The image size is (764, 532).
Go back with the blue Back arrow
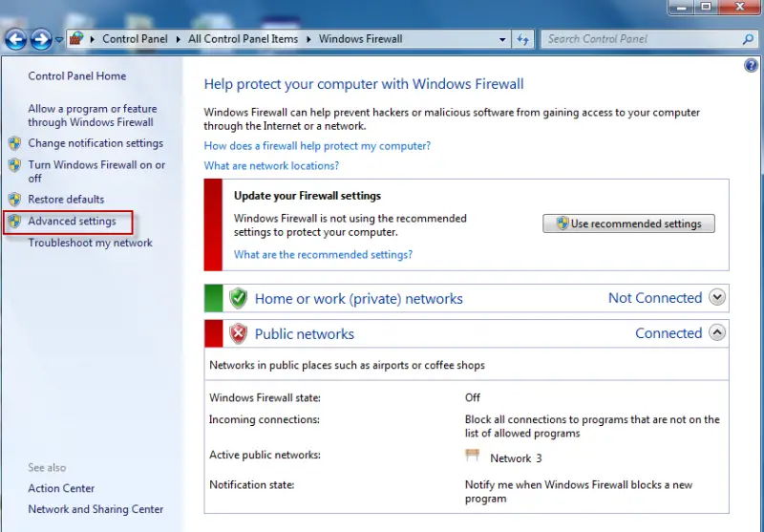(x=15, y=39)
